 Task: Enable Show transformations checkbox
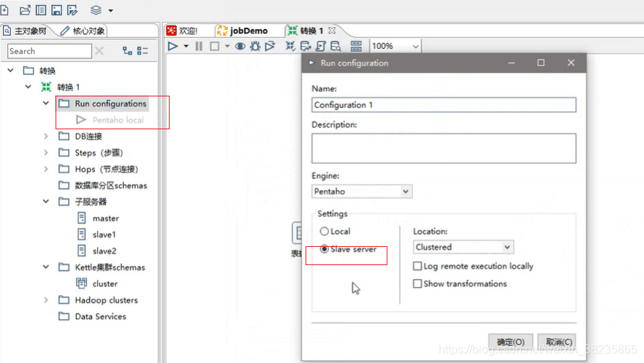tap(417, 284)
